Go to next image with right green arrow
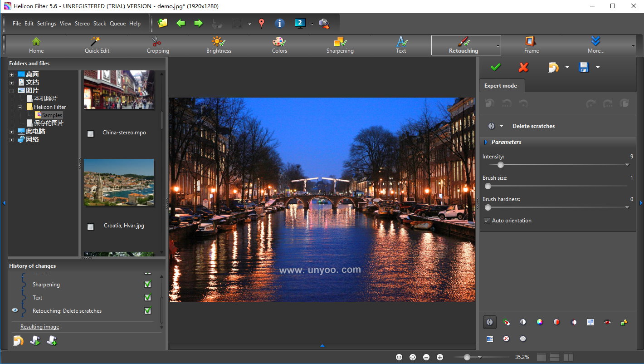 [198, 23]
